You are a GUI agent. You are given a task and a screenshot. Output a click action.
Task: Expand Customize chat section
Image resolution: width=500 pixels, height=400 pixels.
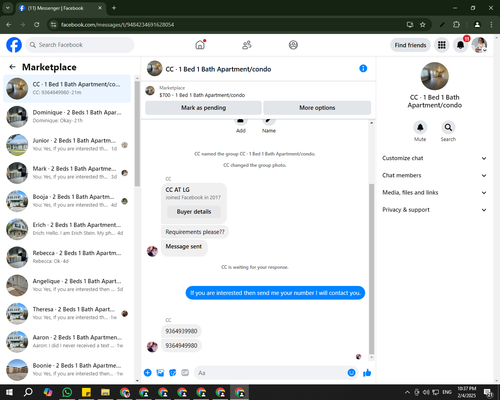tap(434, 158)
